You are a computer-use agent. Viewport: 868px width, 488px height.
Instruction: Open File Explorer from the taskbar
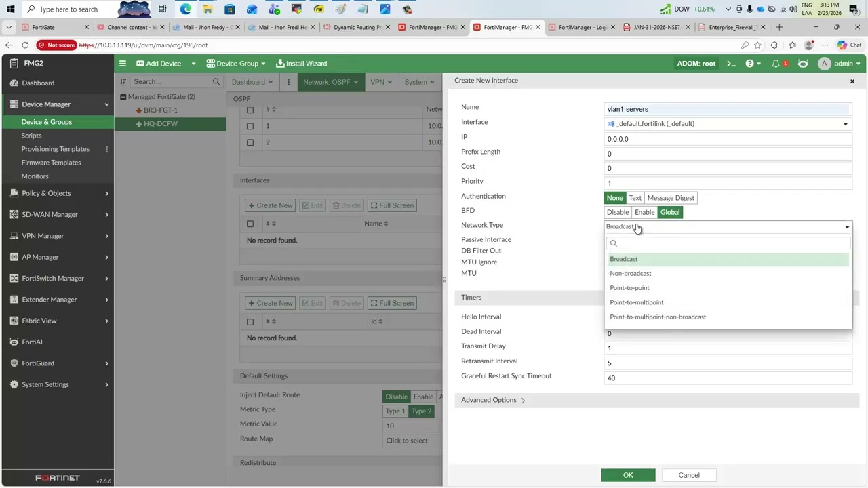coord(208,9)
